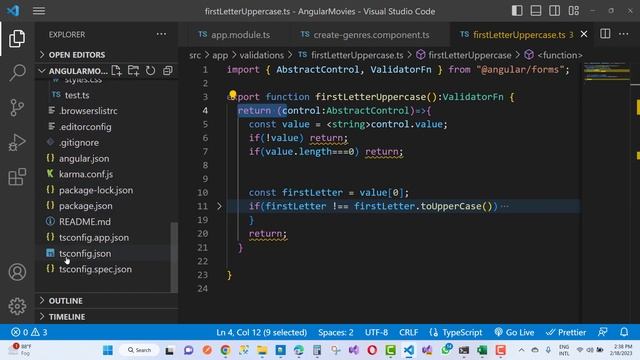This screenshot has height=360, width=640.
Task: Open tsconfig.app.json file
Action: pos(94,238)
